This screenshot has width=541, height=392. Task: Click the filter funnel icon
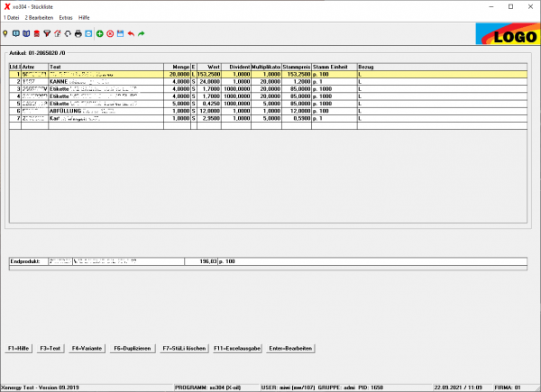[47, 33]
